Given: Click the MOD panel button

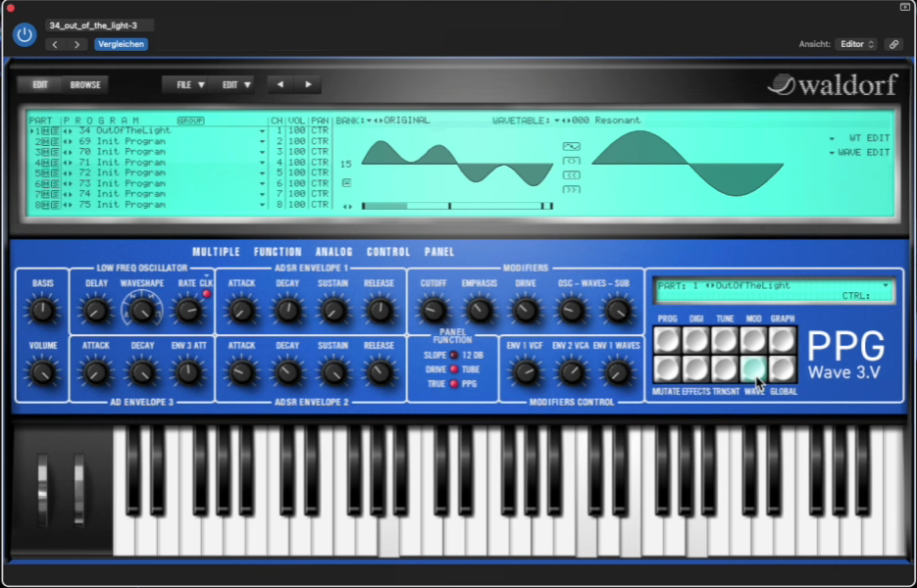Looking at the screenshot, I should pos(753,340).
